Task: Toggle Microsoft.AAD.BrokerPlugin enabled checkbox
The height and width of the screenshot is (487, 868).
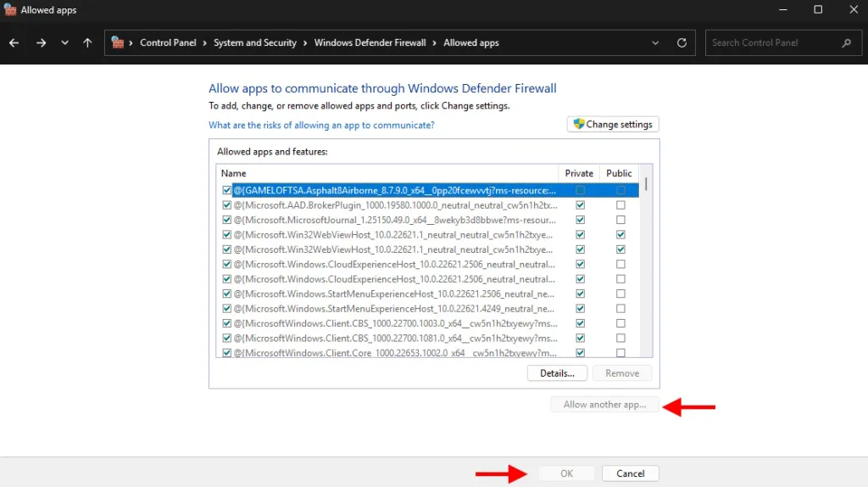Action: tap(226, 205)
